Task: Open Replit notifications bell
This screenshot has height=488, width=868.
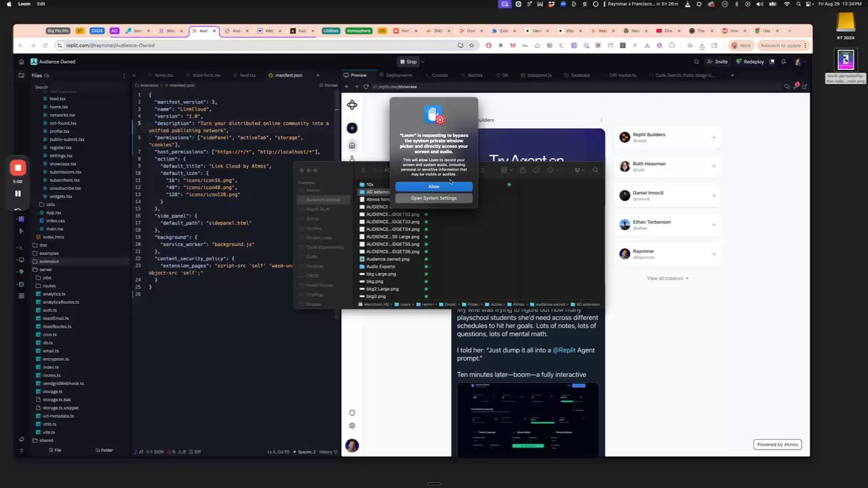Action: click(x=783, y=62)
